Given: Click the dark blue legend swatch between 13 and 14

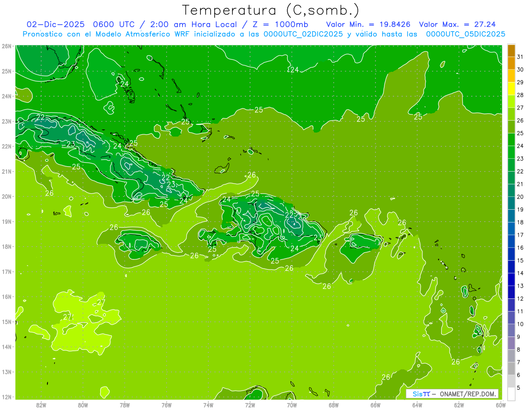Looking at the screenshot, I should pyautogui.click(x=511, y=279).
